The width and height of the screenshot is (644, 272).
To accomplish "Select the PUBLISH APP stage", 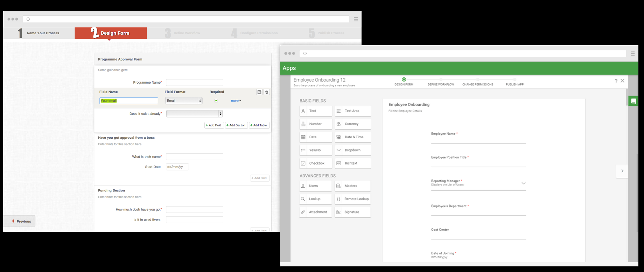I will point(515,82).
